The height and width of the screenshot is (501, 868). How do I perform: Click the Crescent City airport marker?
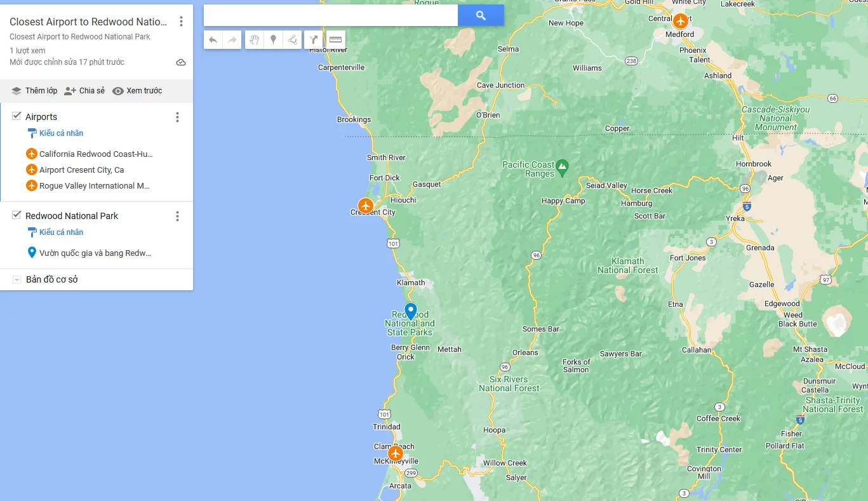[x=365, y=206]
